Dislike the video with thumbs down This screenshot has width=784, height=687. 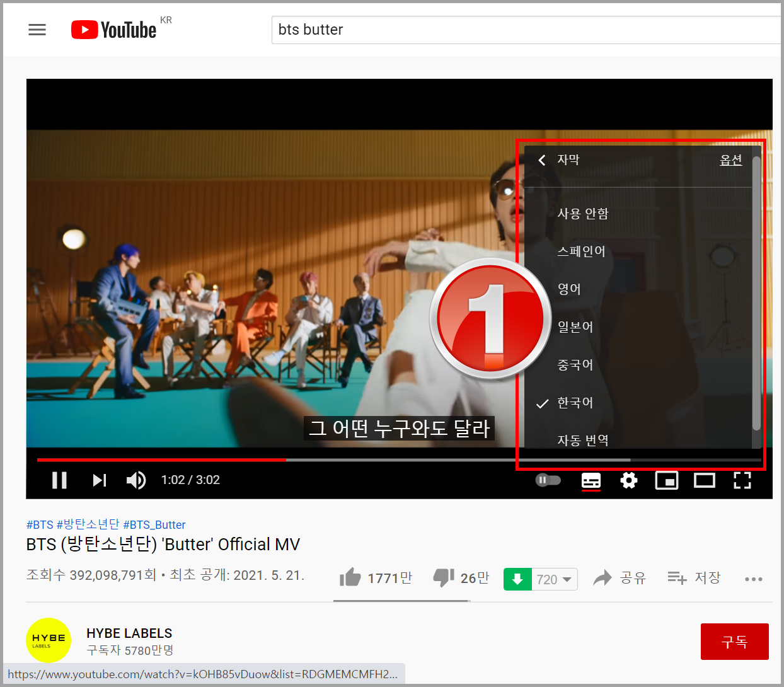tap(461, 578)
